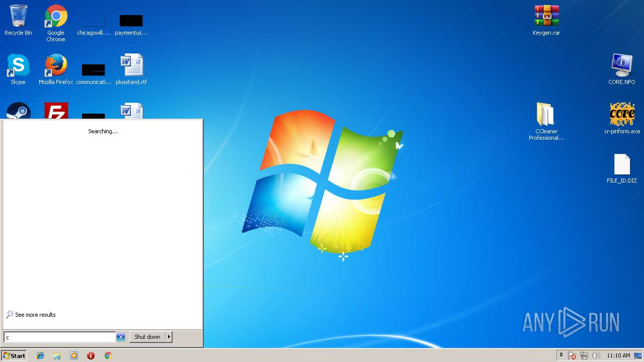The height and width of the screenshot is (362, 644).
Task: Click the Shut down button
Action: pos(147,337)
